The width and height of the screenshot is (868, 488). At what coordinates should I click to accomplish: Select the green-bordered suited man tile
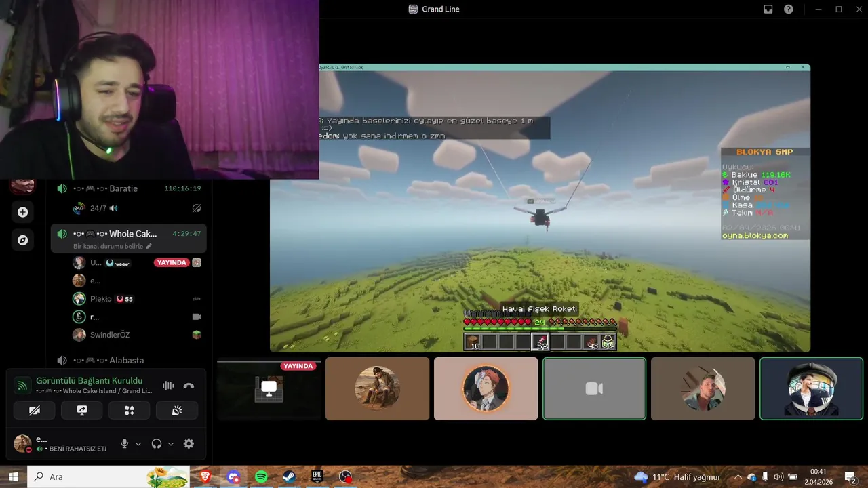click(811, 389)
